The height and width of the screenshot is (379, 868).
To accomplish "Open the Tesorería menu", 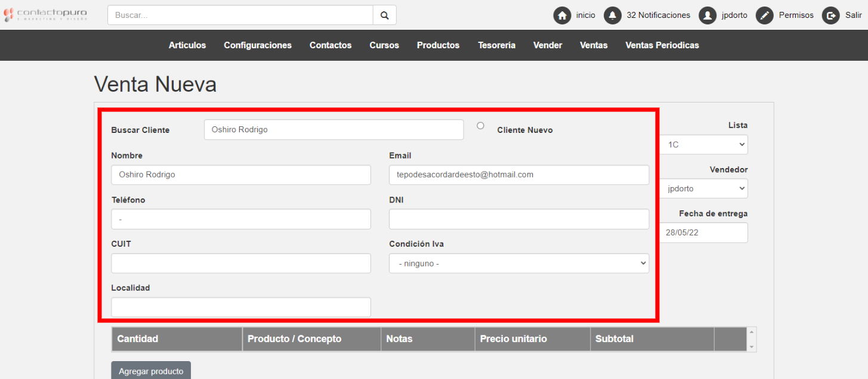I will pos(496,45).
